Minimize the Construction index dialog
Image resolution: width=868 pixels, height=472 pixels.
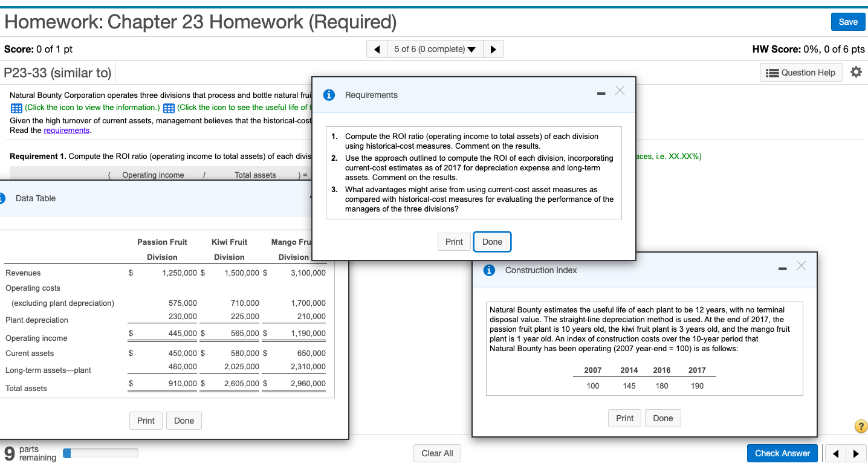pos(782,270)
